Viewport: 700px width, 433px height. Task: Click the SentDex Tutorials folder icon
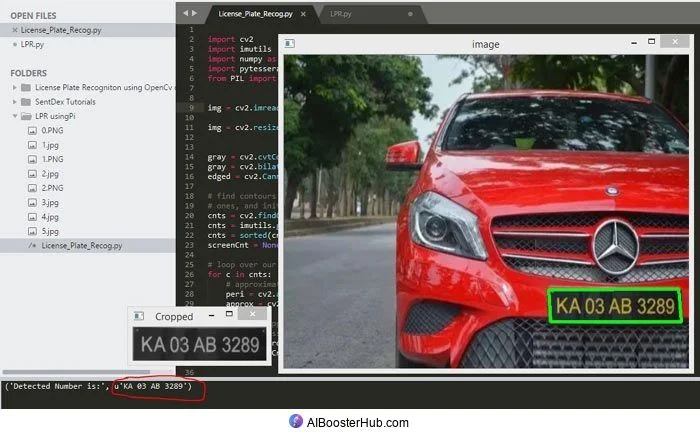(x=25, y=102)
